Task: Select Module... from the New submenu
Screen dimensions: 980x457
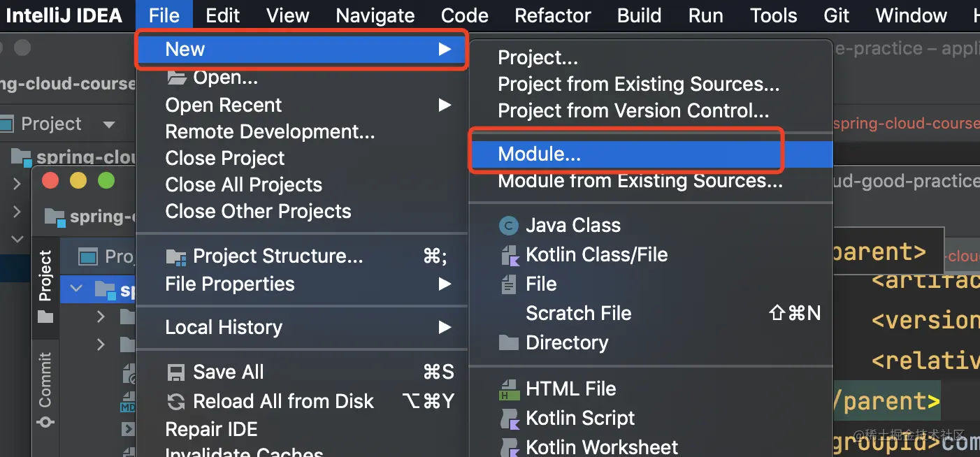Action: [539, 154]
